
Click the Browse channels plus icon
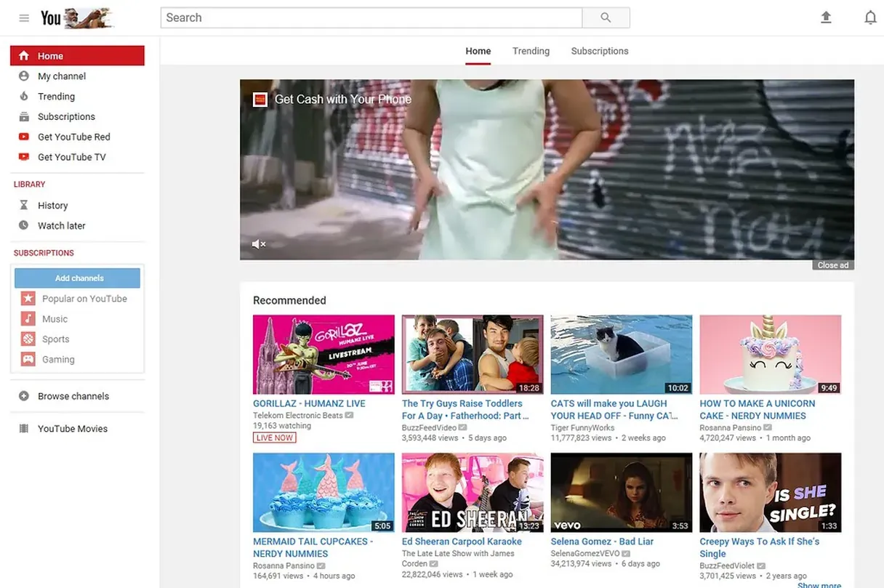(24, 396)
